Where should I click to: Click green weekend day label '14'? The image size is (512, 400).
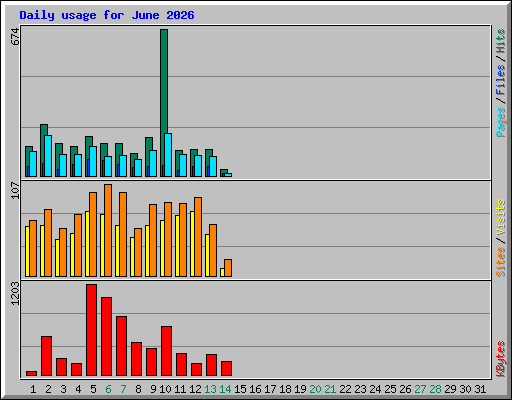click(x=225, y=389)
